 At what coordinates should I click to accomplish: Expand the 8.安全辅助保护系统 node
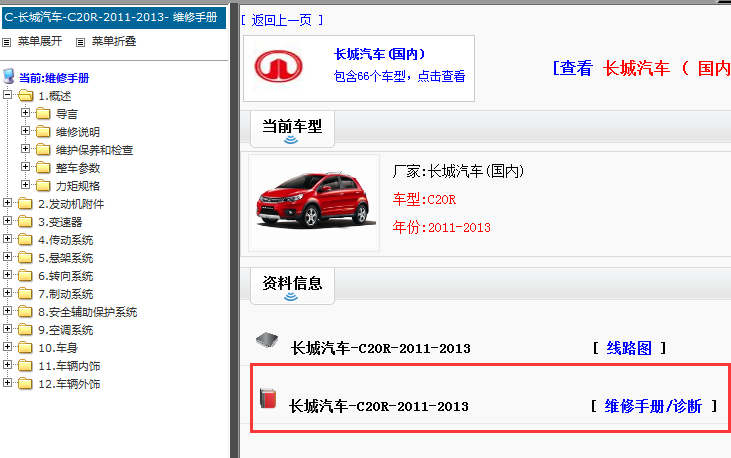[x=7, y=311]
